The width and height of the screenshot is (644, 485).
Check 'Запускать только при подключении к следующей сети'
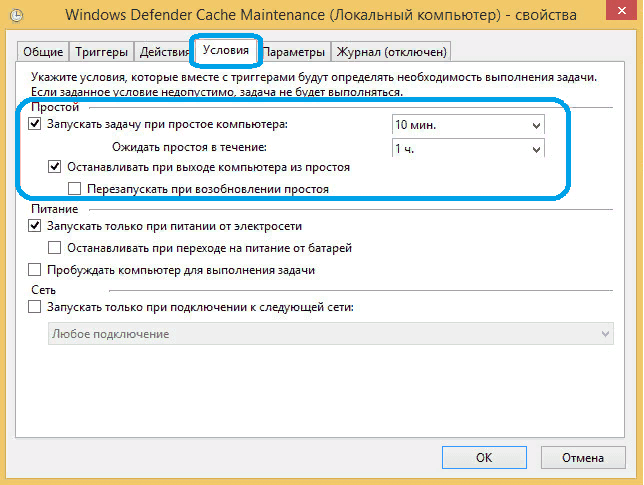(36, 307)
